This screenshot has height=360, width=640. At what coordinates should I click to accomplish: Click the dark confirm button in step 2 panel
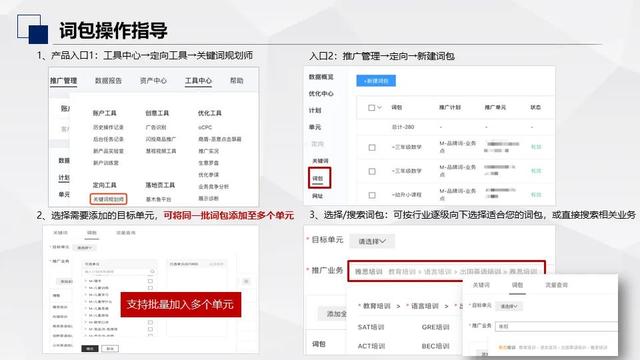(x=90, y=348)
